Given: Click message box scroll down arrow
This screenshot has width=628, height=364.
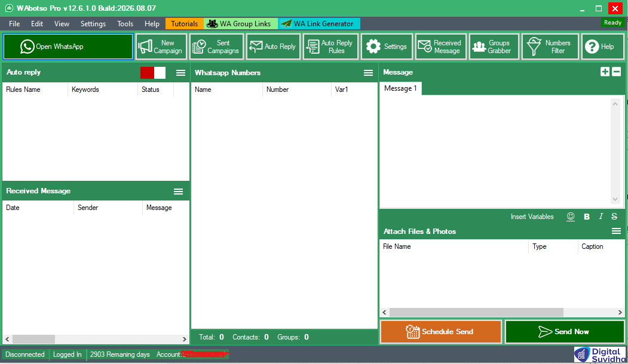Looking at the screenshot, I should point(615,199).
